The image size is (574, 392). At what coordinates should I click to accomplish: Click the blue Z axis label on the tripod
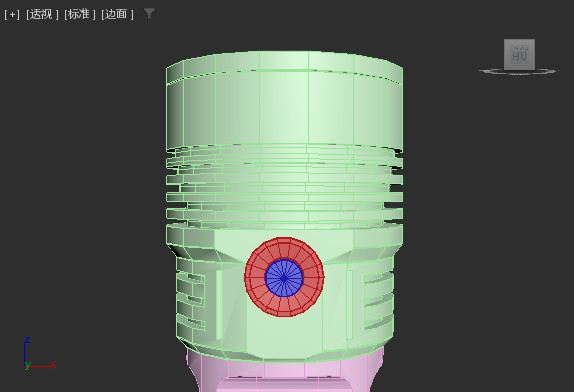click(x=27, y=340)
